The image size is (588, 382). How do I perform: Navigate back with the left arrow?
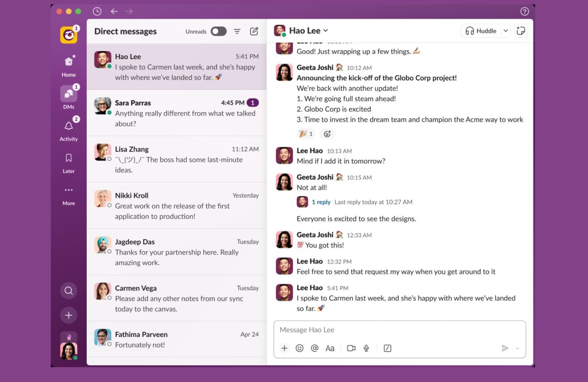click(x=114, y=11)
